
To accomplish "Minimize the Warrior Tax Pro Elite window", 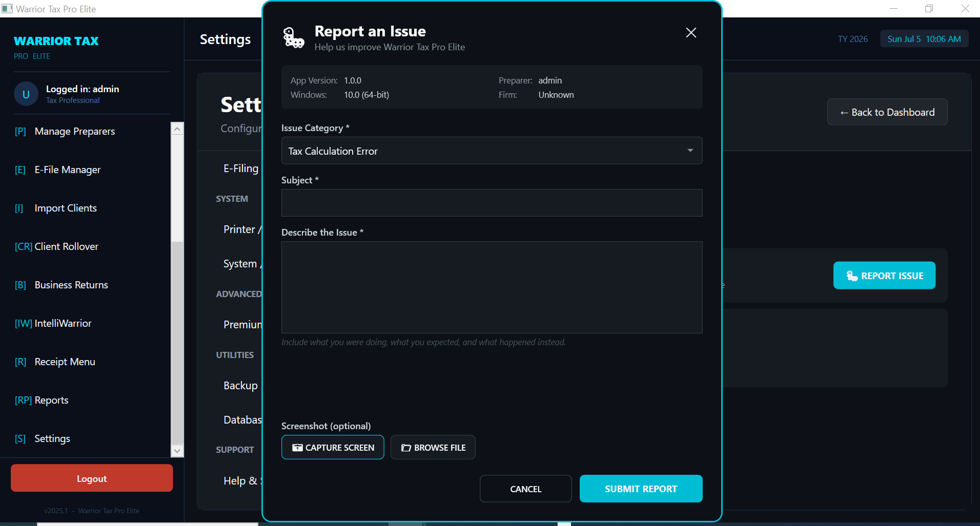I will (893, 9).
